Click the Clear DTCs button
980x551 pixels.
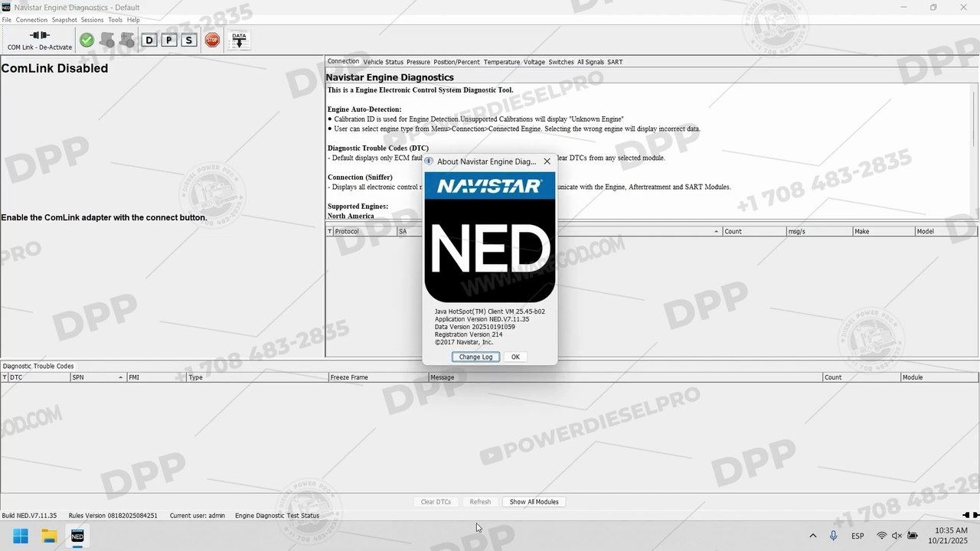436,502
